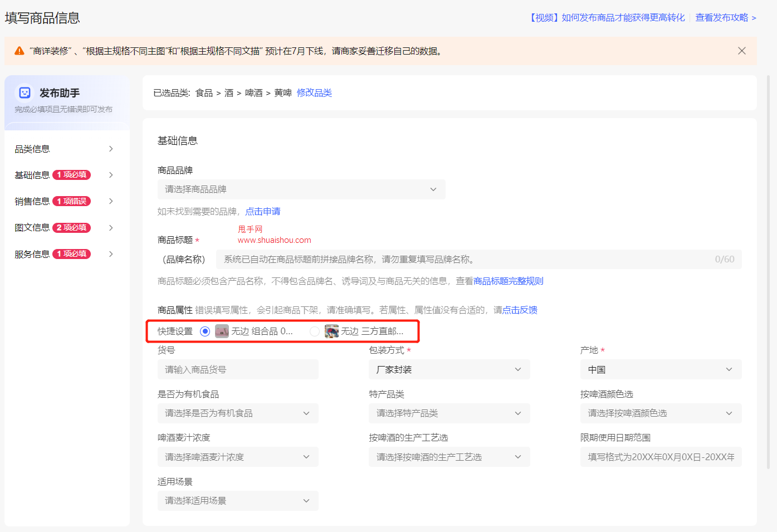Open the 按啤酒的生产工艺选 dropdown
777x532 pixels.
449,457
